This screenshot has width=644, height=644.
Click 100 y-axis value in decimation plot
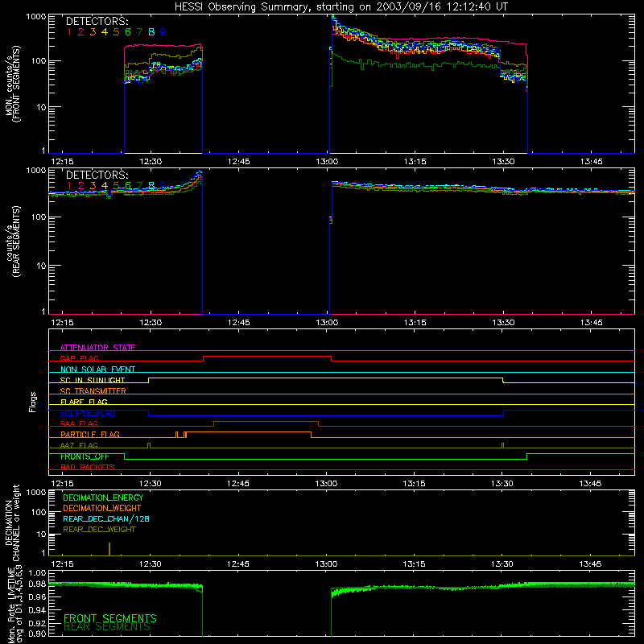pyautogui.click(x=39, y=512)
